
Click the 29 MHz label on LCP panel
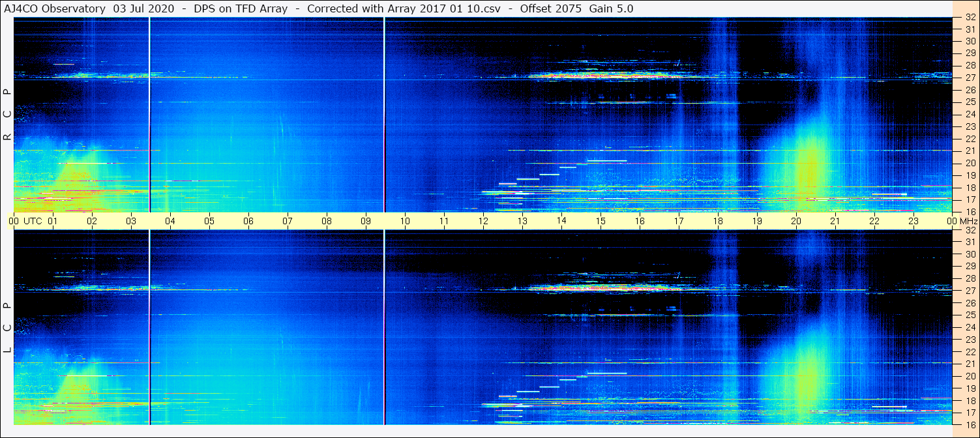970,267
